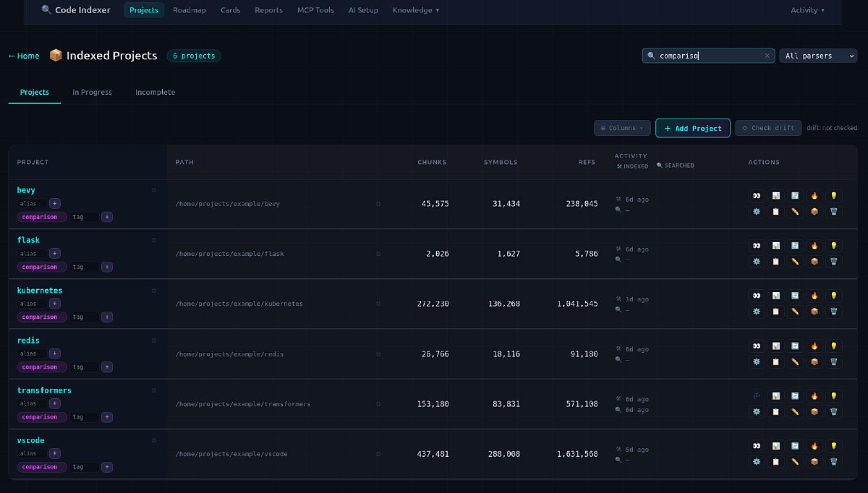Open the kubernetes project link
This screenshot has width=868, height=493.
click(x=39, y=290)
